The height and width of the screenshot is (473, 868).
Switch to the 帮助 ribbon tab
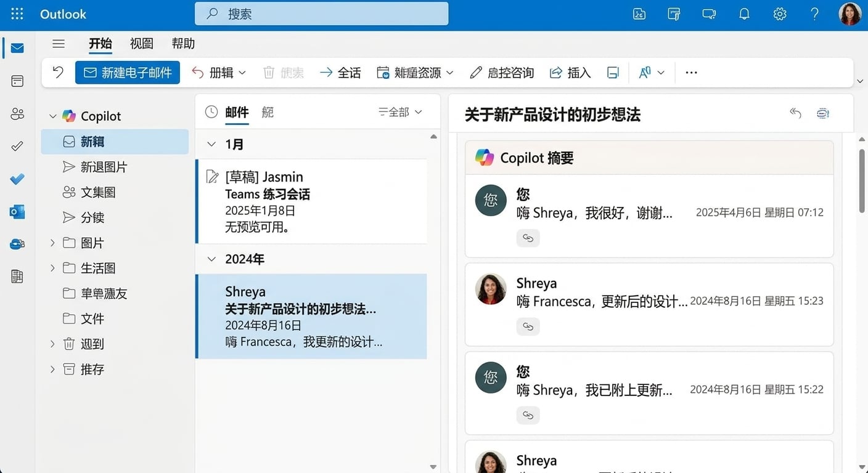(x=183, y=43)
